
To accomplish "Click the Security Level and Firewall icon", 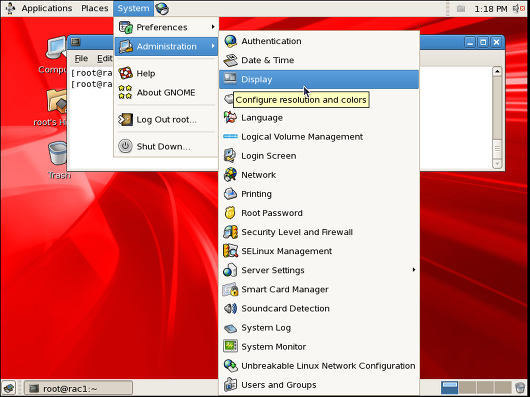I will (231, 232).
